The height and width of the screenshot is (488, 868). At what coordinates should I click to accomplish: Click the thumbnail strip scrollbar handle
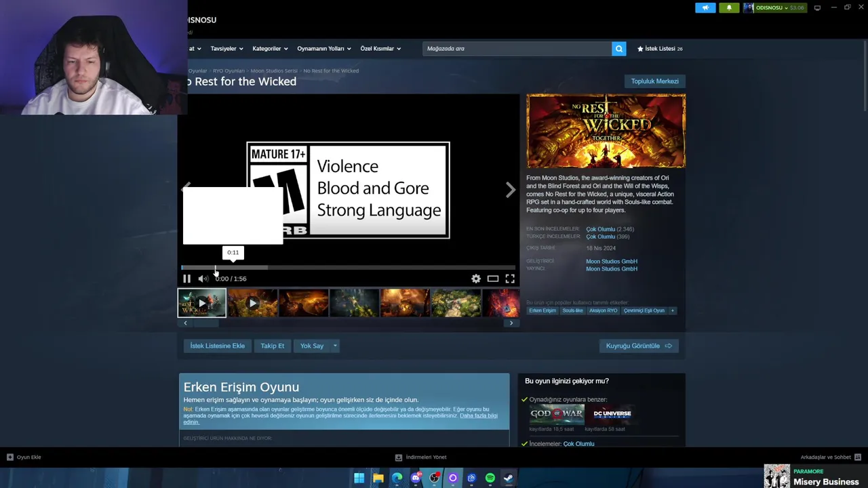[206, 323]
